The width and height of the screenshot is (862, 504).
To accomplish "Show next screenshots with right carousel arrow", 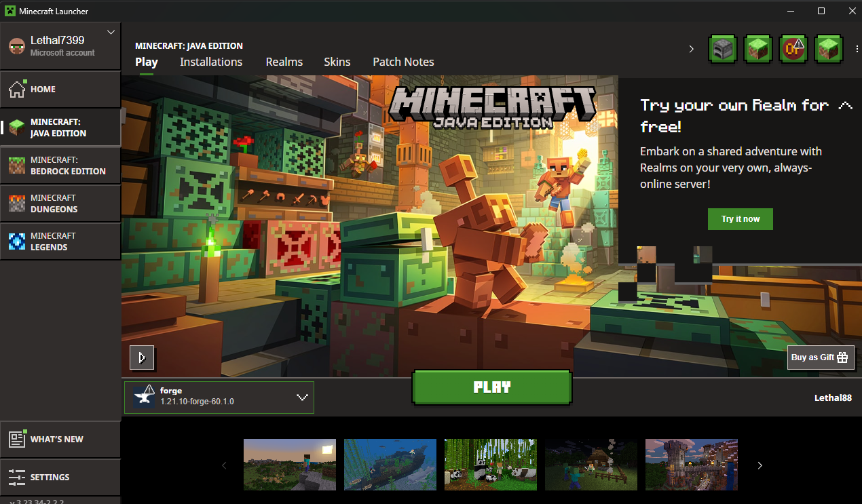I will tap(760, 465).
